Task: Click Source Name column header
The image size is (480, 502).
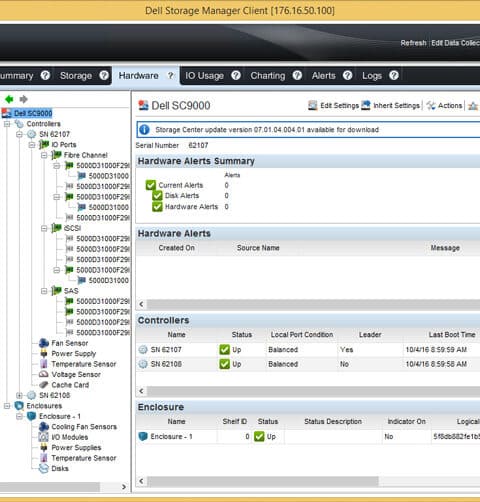Action: pyautogui.click(x=258, y=248)
